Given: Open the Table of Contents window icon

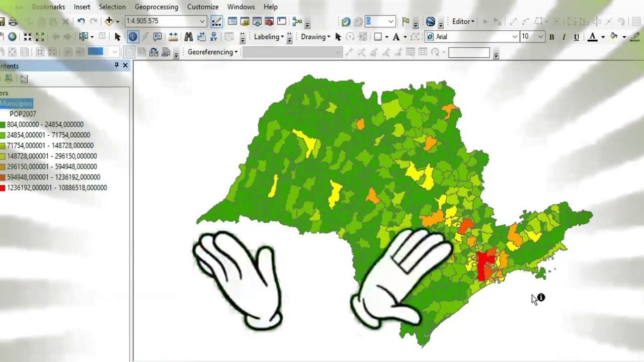Looking at the screenshot, I should point(232,22).
